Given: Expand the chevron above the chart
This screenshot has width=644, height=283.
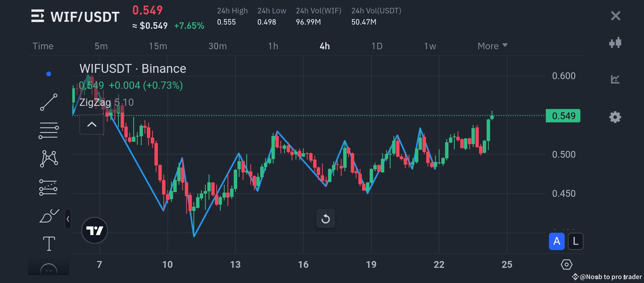Looking at the screenshot, I should [92, 124].
